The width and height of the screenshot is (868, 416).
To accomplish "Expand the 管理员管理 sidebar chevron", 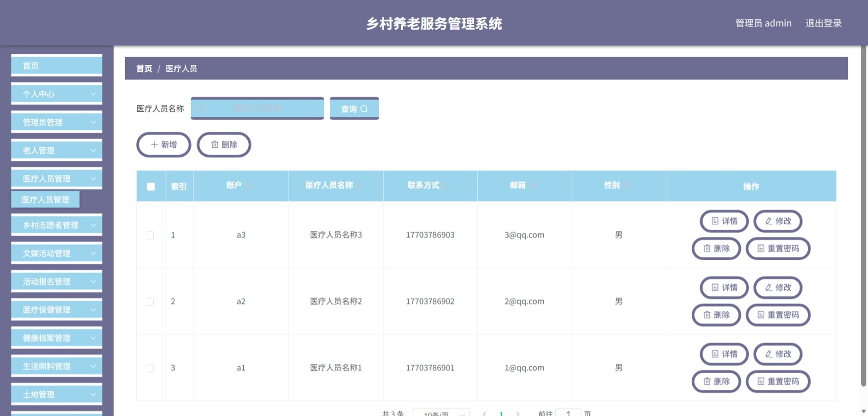I will [x=93, y=122].
